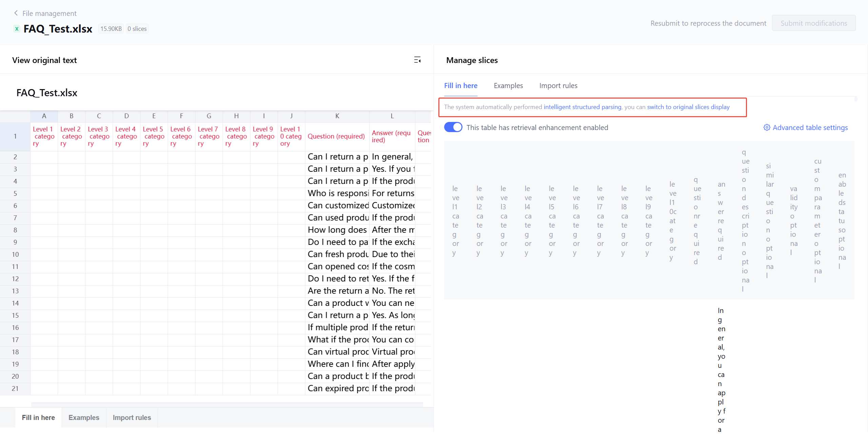Open the Import rules tab in Manage slices
The width and height of the screenshot is (868, 442).
pos(558,86)
